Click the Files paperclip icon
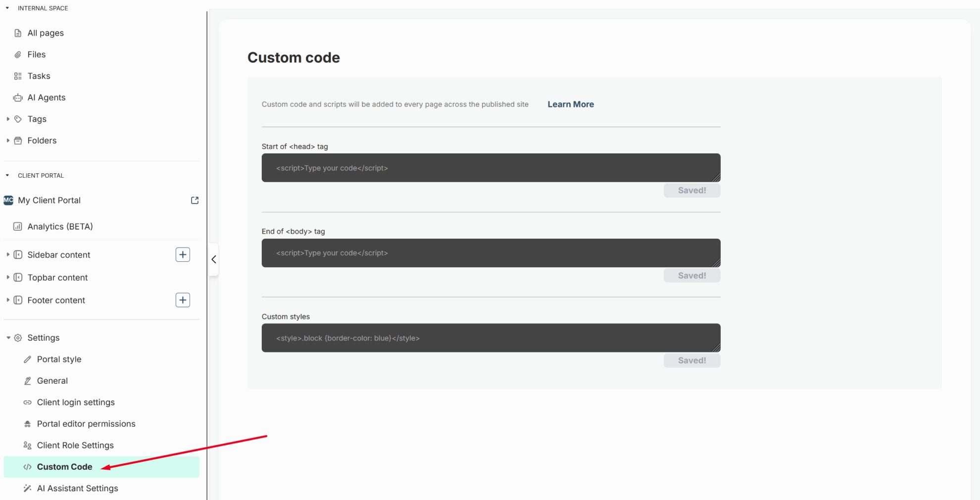The height and width of the screenshot is (500, 980). tap(18, 54)
